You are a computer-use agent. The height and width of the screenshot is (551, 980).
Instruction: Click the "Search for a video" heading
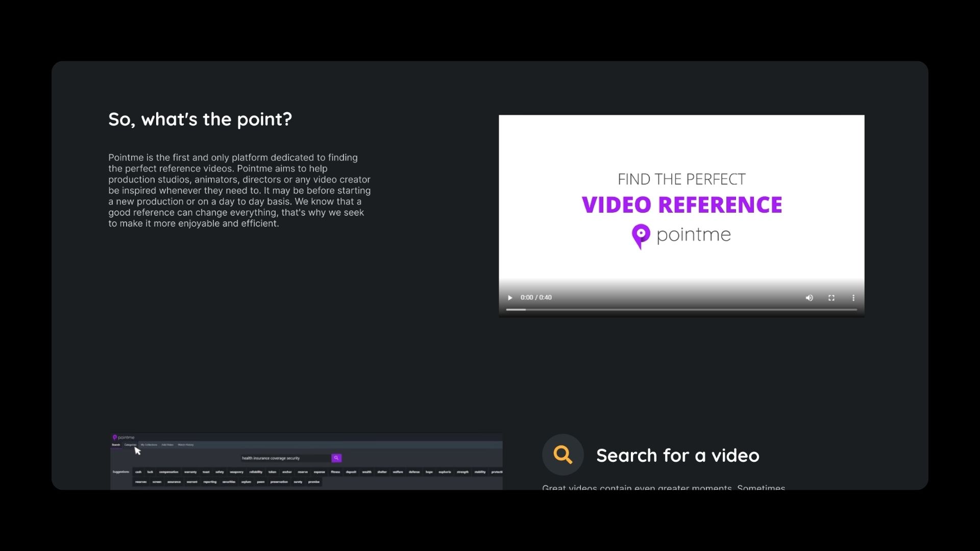tap(677, 455)
